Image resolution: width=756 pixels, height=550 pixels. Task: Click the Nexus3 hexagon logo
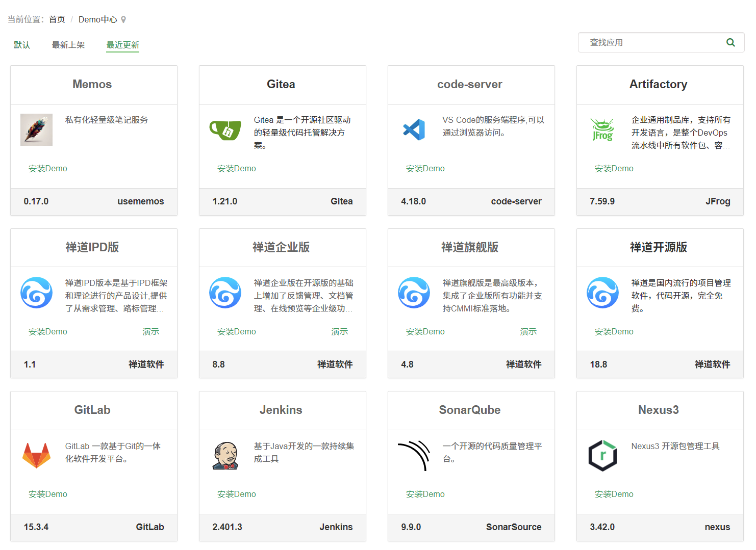point(602,455)
